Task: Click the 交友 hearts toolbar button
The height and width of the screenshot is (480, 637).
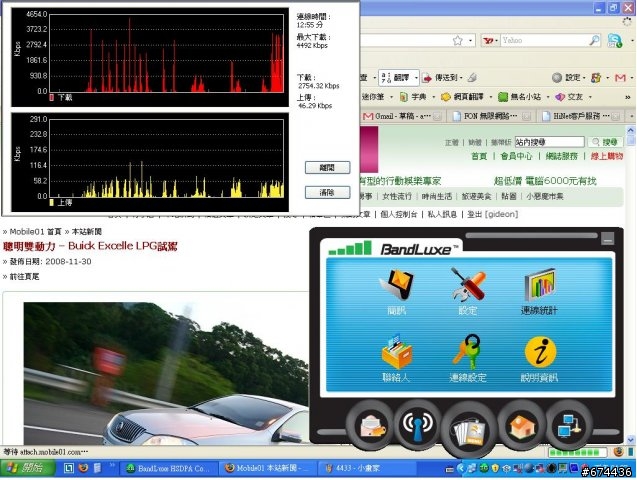Action: pyautogui.click(x=570, y=97)
